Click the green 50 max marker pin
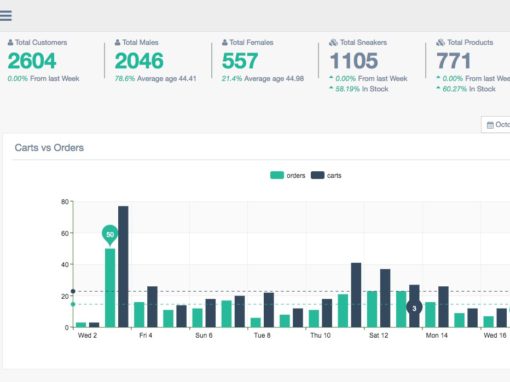 click(110, 235)
